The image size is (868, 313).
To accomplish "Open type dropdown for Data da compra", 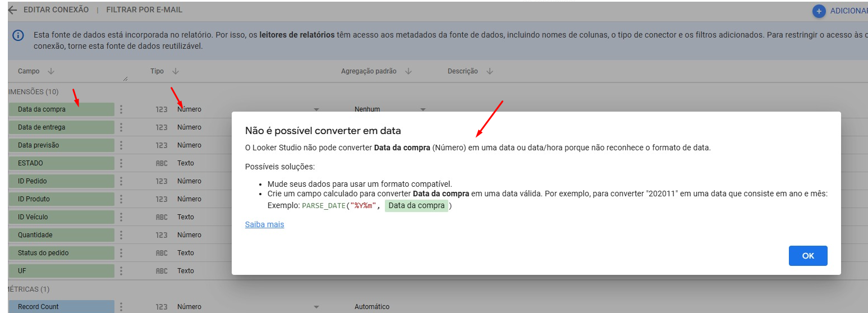I will tap(316, 109).
